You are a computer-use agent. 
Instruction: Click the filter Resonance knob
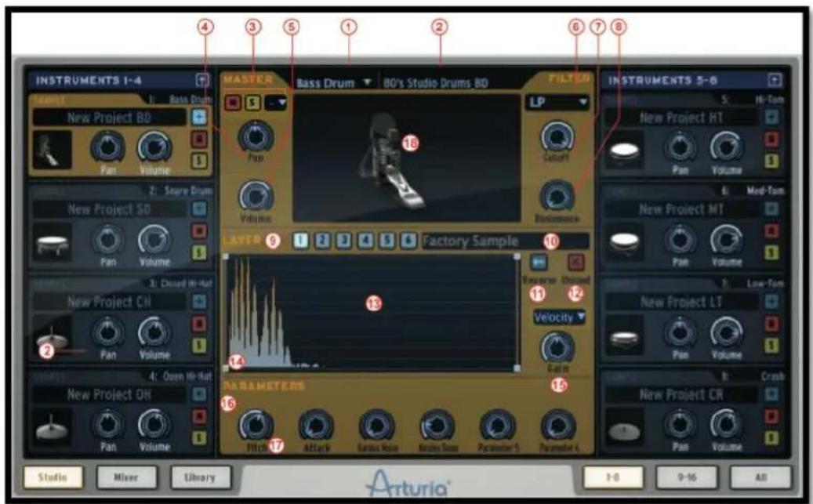(x=557, y=197)
